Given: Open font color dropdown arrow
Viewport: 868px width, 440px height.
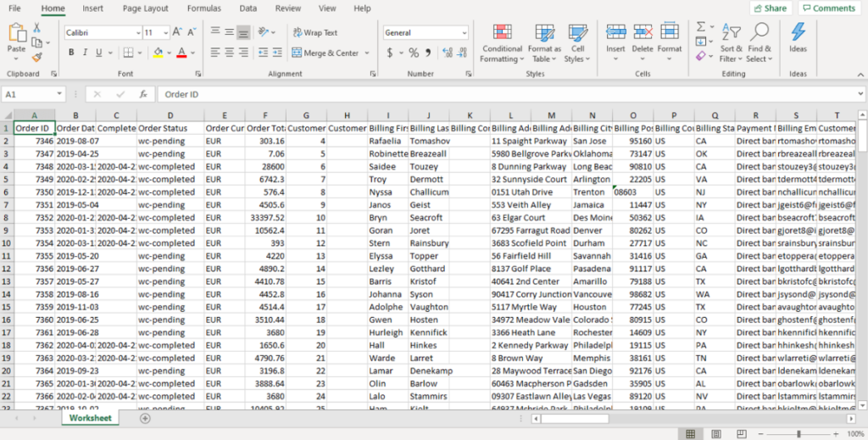Looking at the screenshot, I should (x=192, y=53).
